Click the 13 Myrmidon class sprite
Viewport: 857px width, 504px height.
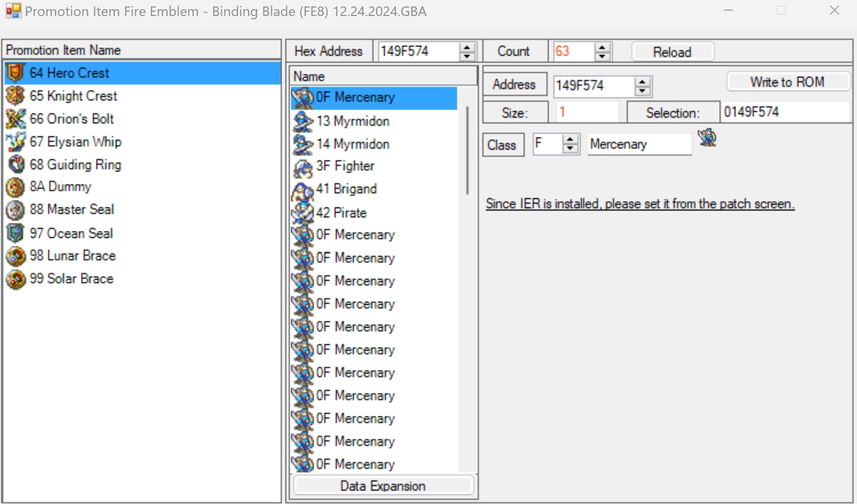click(x=302, y=121)
